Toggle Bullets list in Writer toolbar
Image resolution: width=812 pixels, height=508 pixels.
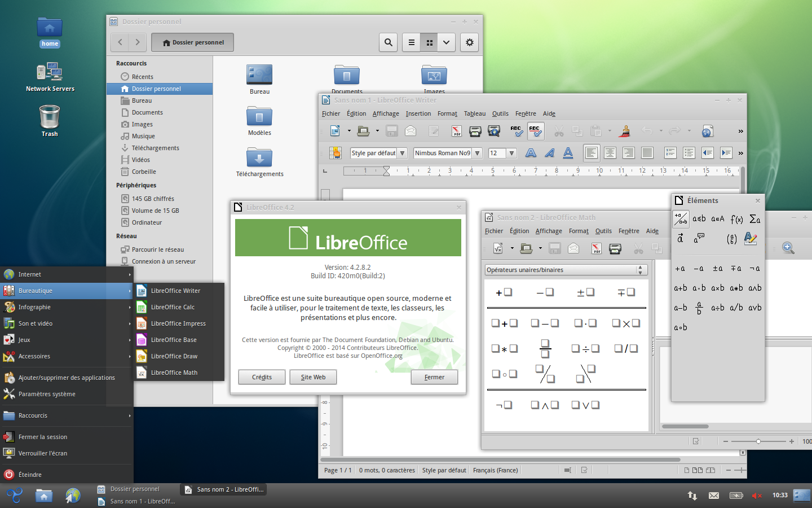(689, 153)
